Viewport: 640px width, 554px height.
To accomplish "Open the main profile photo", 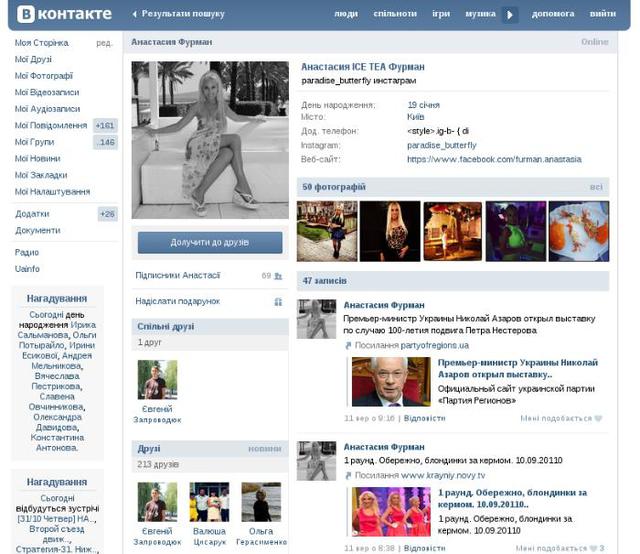I will tap(210, 139).
